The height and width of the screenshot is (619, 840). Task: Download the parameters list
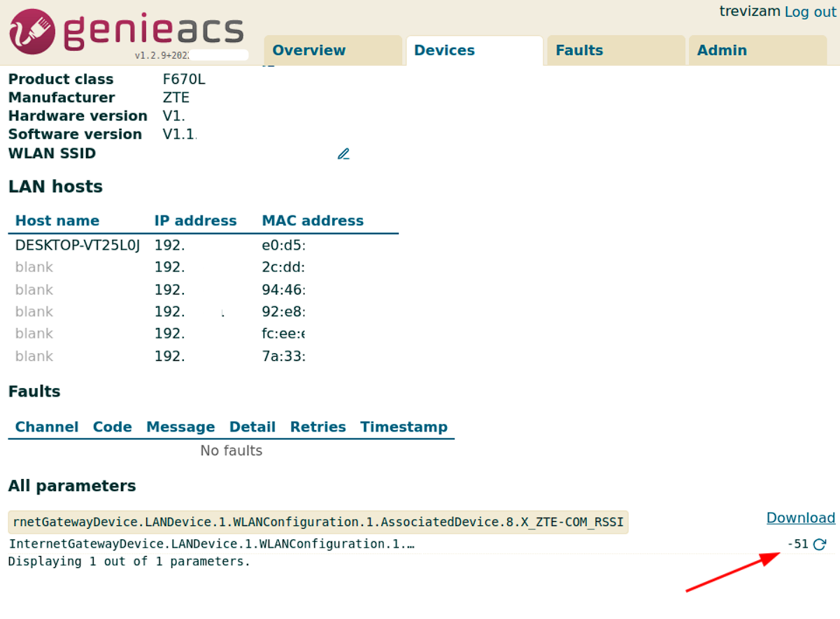tap(801, 518)
